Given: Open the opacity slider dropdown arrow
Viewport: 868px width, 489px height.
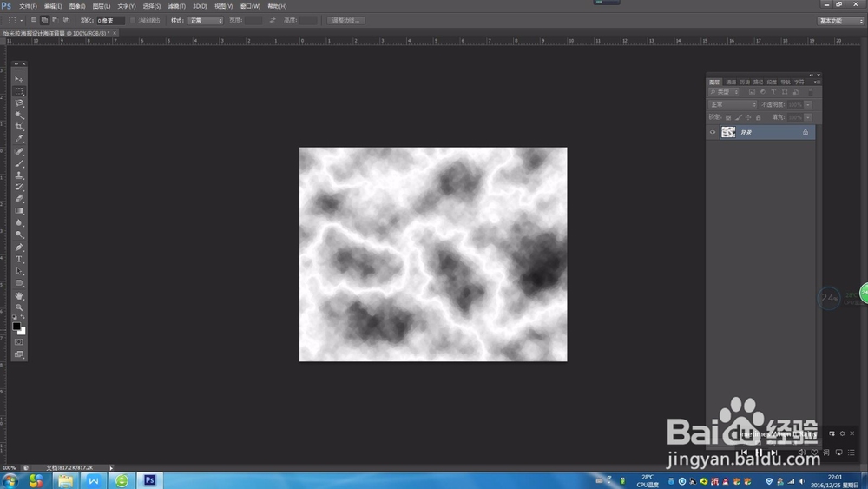Looking at the screenshot, I should (808, 105).
